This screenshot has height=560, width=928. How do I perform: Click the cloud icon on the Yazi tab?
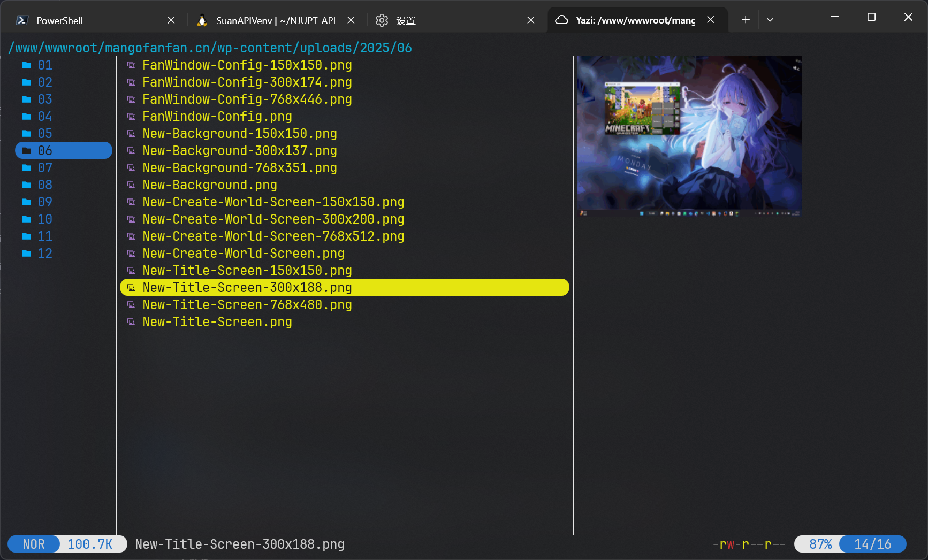[561, 20]
